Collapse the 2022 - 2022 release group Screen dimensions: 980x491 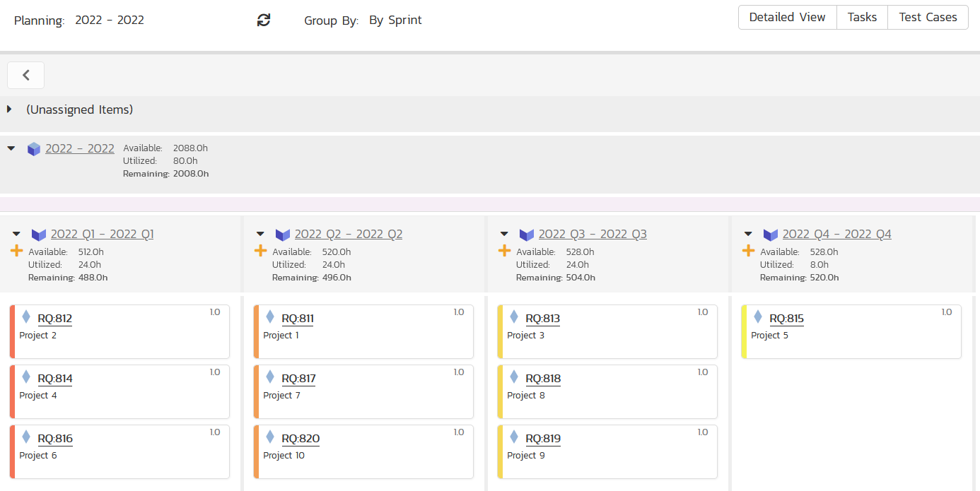click(11, 148)
